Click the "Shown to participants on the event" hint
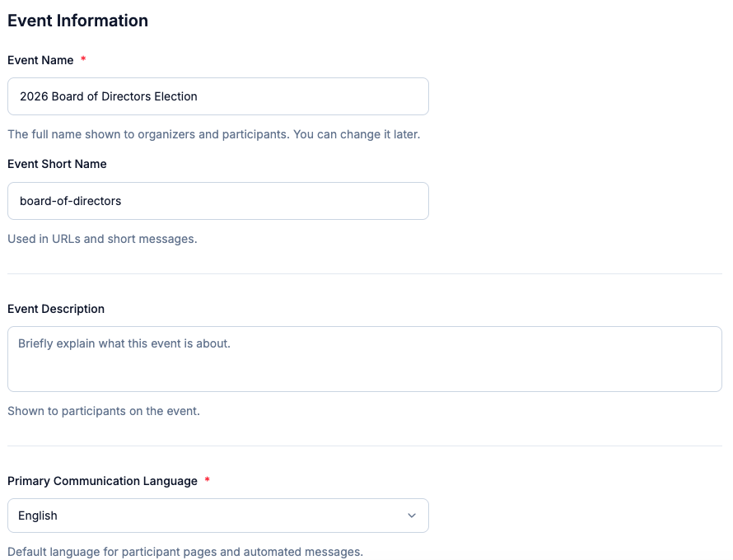This screenshot has height=560, width=733. 104,410
